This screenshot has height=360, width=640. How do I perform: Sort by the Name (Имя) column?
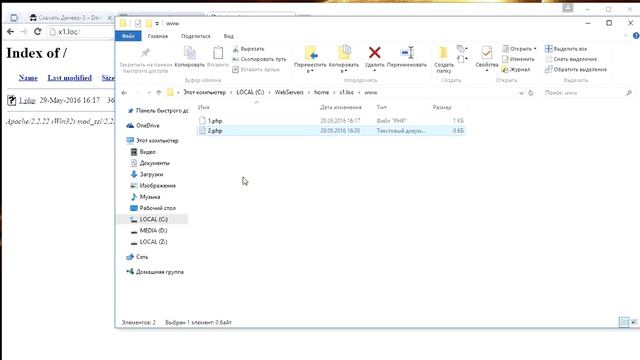click(204, 107)
